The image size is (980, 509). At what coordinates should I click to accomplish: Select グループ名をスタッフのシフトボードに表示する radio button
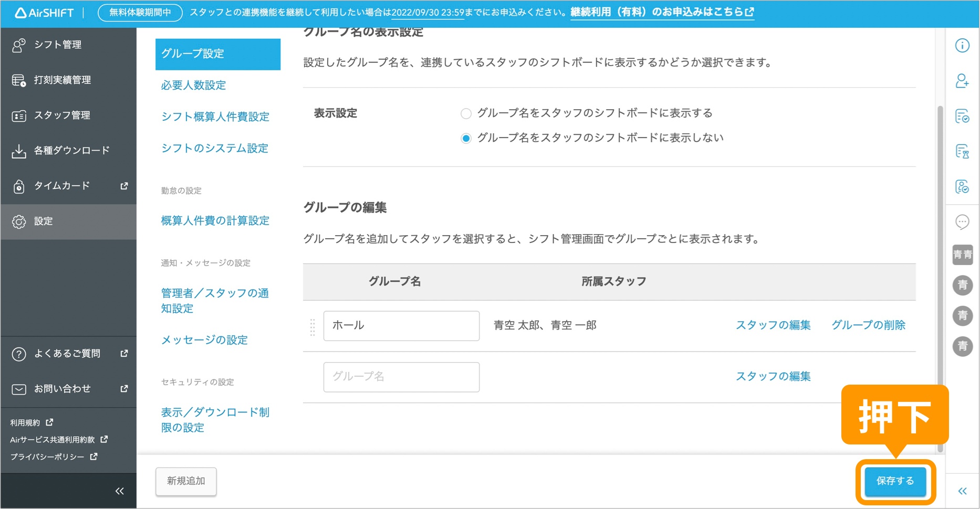click(465, 113)
